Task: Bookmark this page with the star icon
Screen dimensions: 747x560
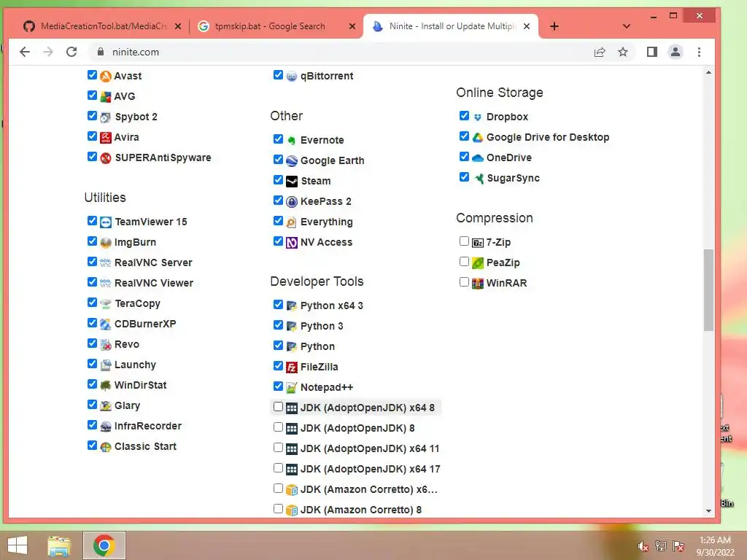Action: click(x=623, y=52)
